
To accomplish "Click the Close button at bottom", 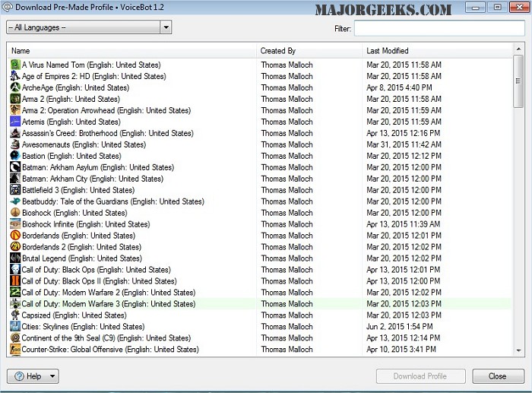I will [498, 376].
